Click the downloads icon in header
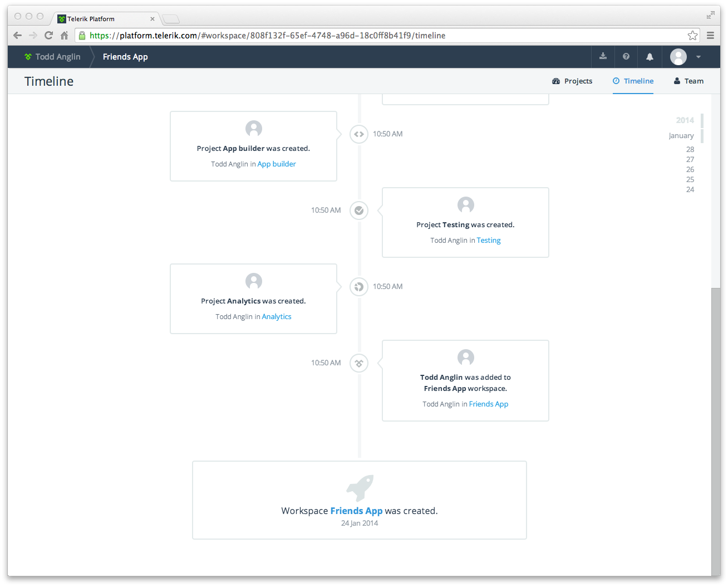The height and width of the screenshot is (587, 728). click(x=603, y=56)
